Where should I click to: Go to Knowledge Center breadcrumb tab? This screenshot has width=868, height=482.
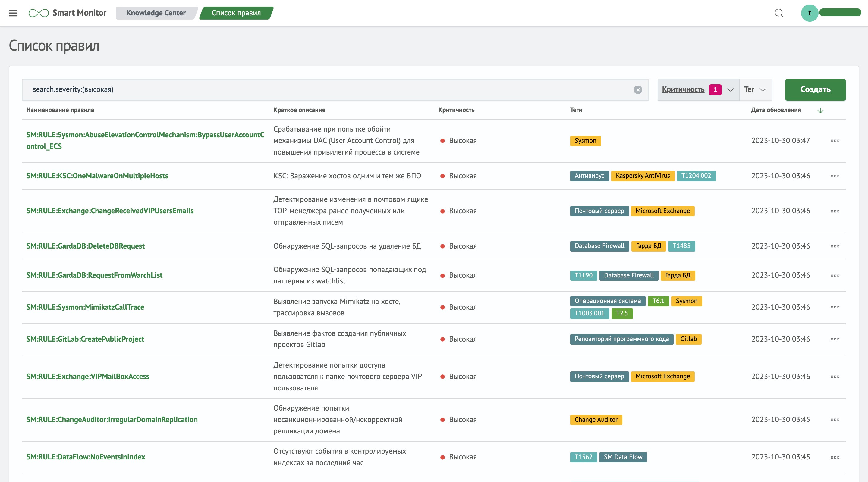156,13
